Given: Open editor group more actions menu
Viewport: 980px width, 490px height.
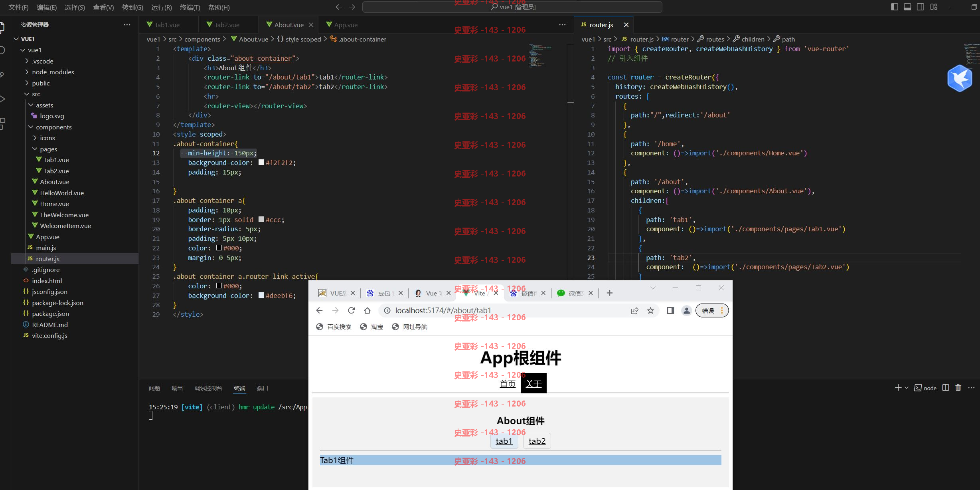Looking at the screenshot, I should point(562,25).
